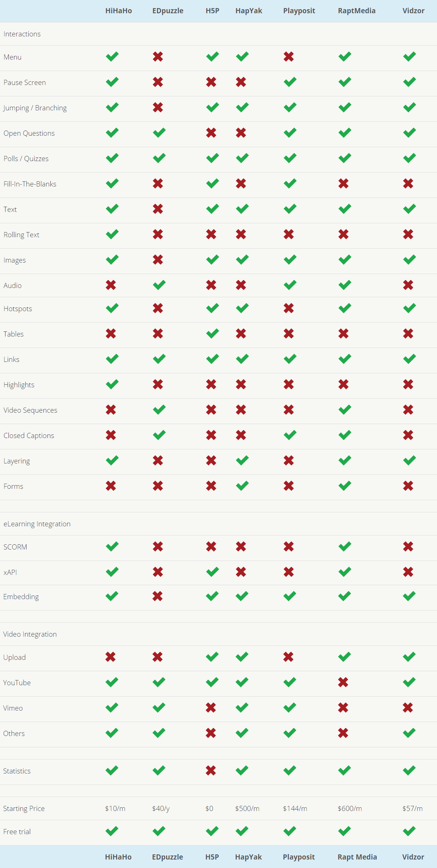Click Vidzor's checkmark in the Free trial row

[x=409, y=831]
